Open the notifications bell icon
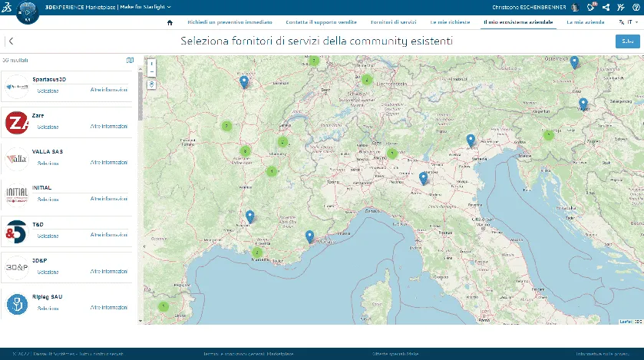This screenshot has height=360, width=644. (x=591, y=7)
